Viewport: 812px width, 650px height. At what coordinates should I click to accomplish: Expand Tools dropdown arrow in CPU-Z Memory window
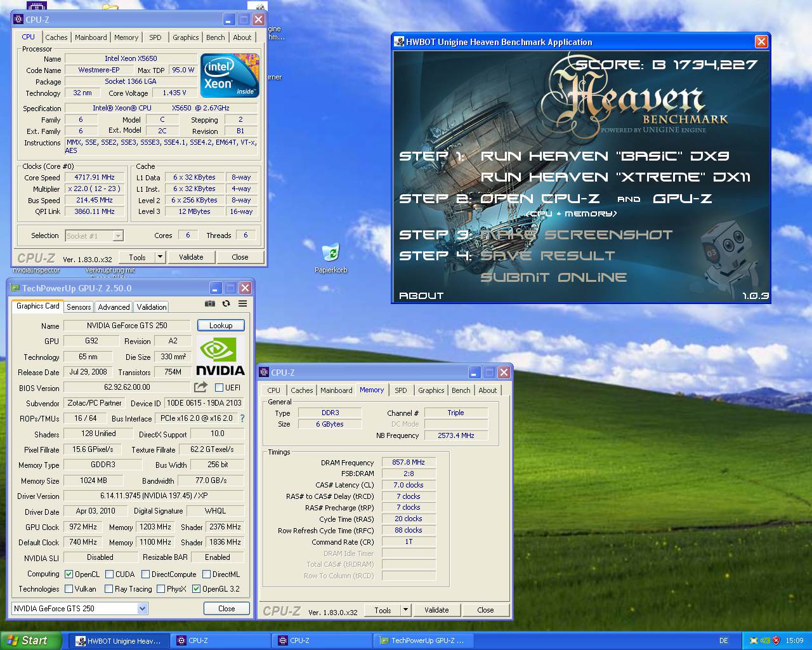pyautogui.click(x=405, y=610)
